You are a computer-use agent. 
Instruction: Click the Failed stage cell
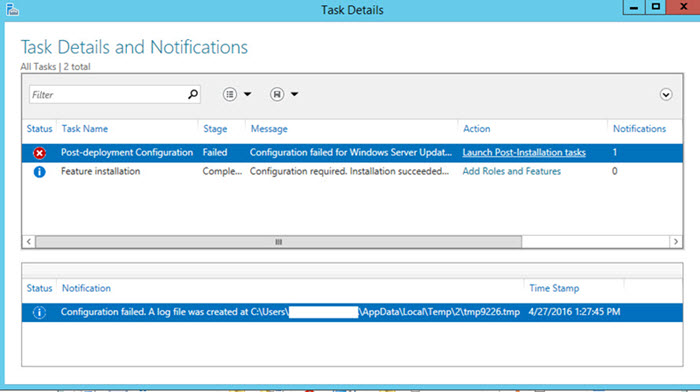[x=215, y=152]
